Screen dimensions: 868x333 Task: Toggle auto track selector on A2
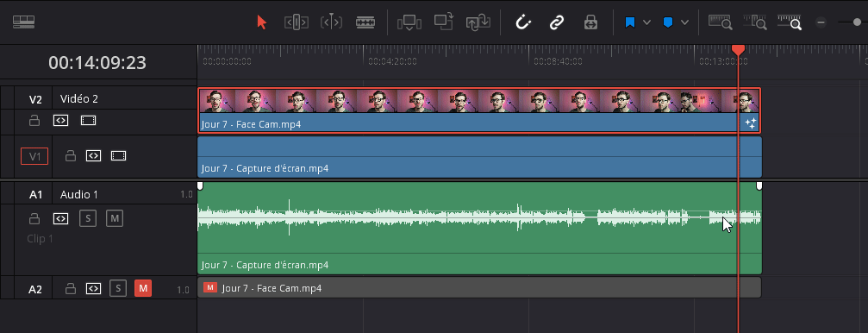click(94, 288)
